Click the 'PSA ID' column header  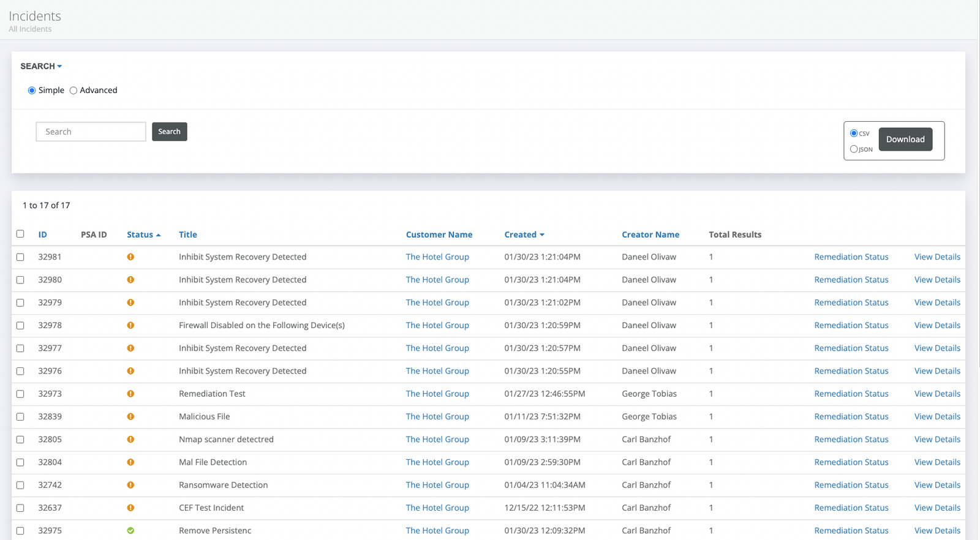[94, 234]
